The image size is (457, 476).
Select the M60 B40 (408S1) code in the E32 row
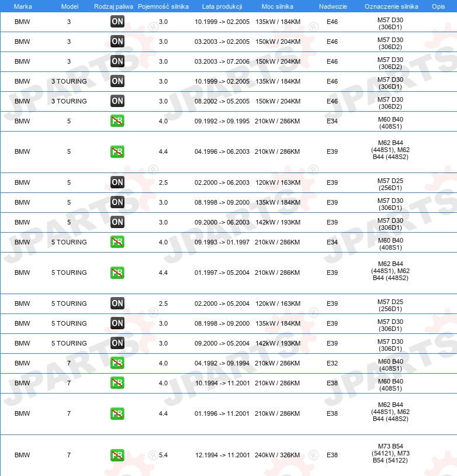(390, 365)
